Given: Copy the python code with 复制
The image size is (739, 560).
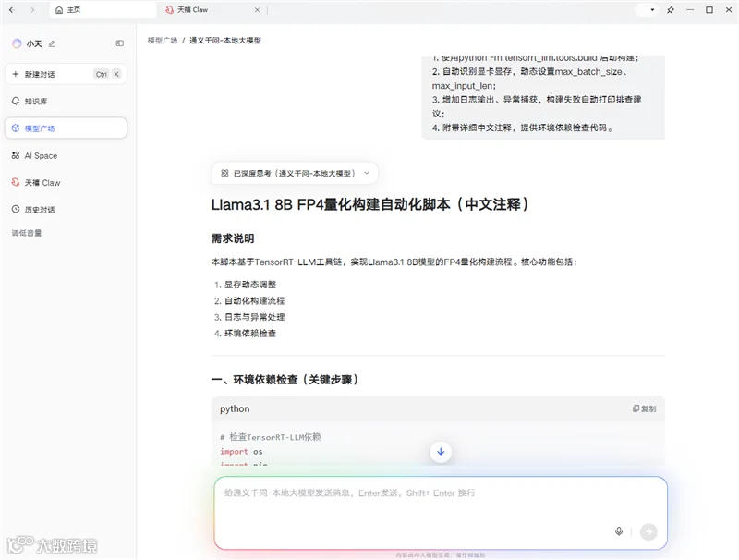Looking at the screenshot, I should [644, 408].
